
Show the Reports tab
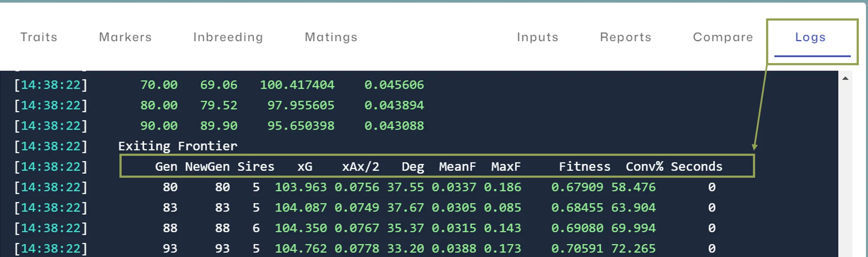click(626, 37)
